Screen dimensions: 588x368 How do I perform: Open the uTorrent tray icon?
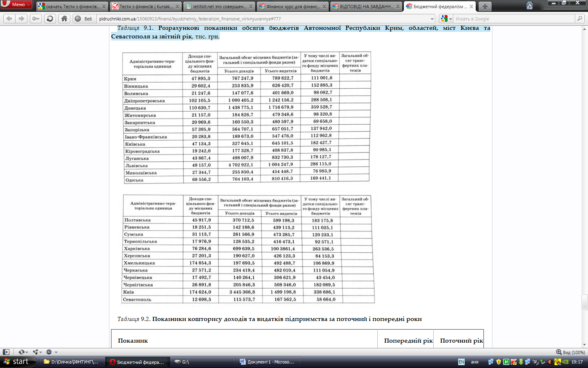click(x=506, y=362)
